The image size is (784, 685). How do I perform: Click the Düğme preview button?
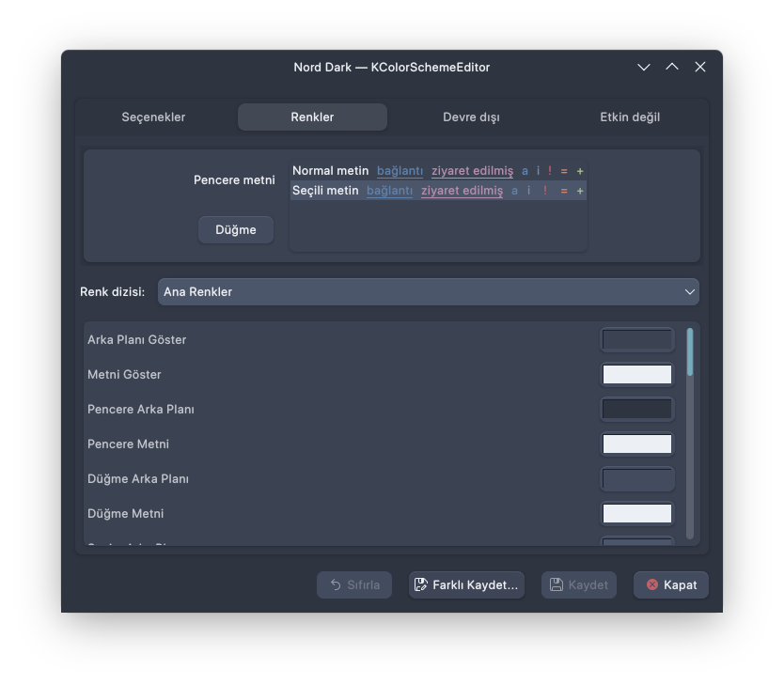point(236,230)
